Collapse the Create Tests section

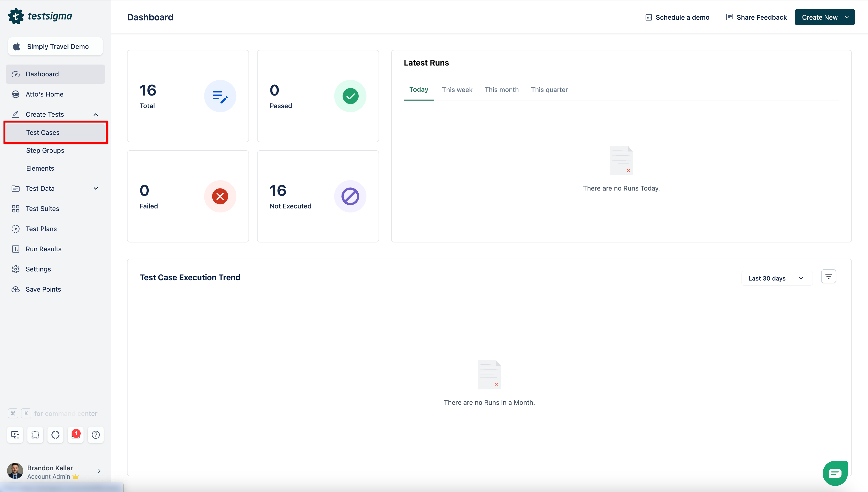(96, 114)
